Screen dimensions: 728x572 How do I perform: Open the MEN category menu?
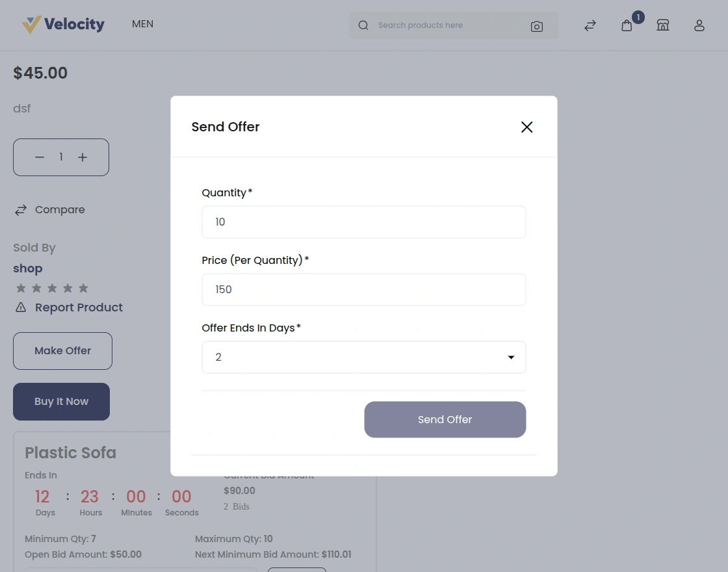[142, 24]
